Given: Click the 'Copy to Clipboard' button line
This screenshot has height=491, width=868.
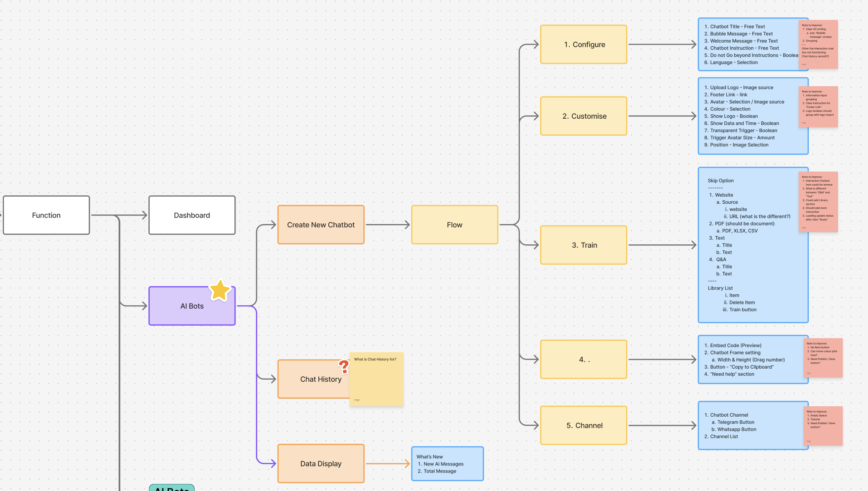Looking at the screenshot, I should (x=739, y=367).
